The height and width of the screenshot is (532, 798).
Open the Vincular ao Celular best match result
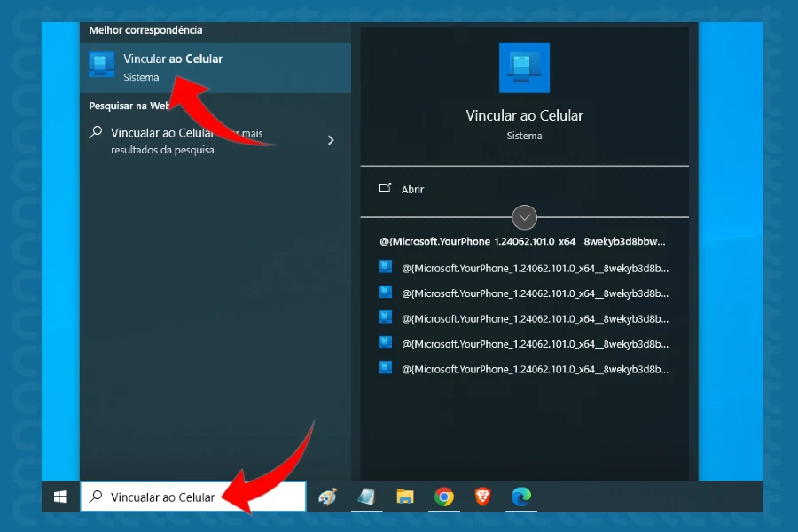(215, 67)
